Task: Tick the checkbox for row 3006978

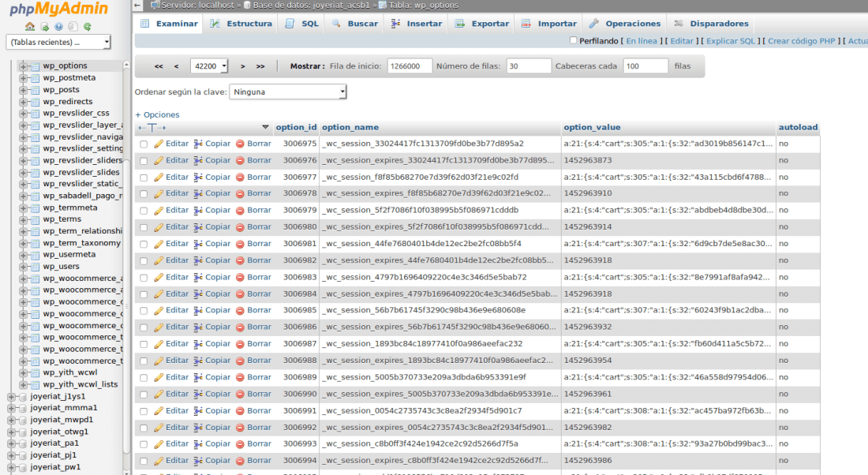Action: [144, 194]
